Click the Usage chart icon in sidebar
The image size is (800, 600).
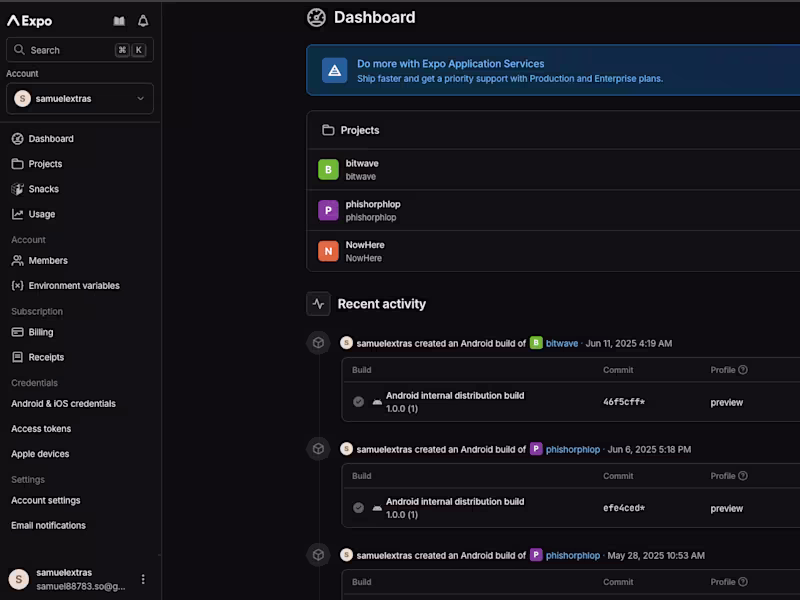point(17,214)
